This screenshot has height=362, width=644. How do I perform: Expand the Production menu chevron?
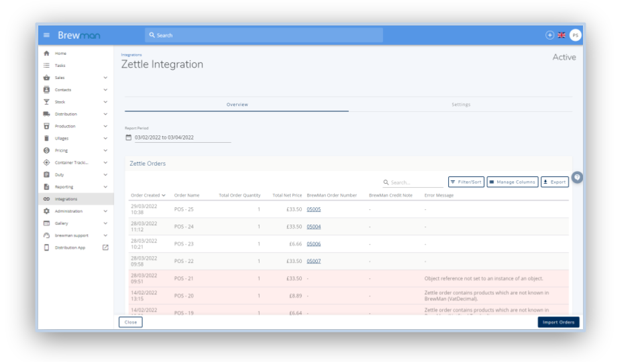click(105, 126)
